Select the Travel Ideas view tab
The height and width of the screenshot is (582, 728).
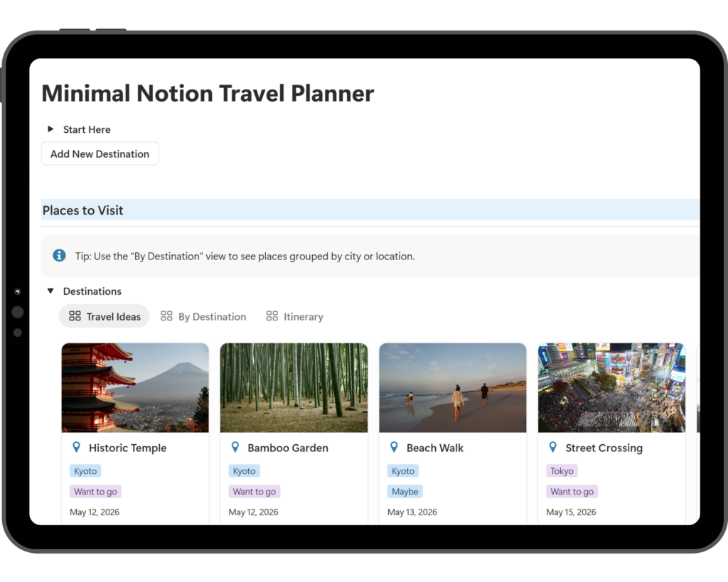[113, 316]
